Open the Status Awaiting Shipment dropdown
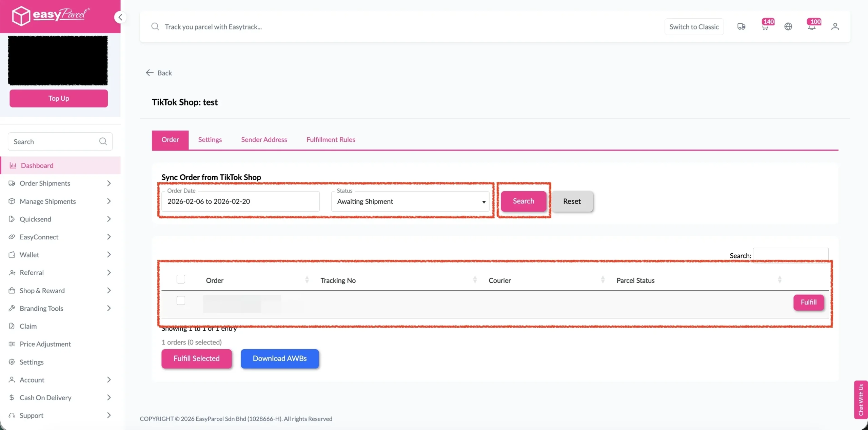This screenshot has width=868, height=430. pos(410,201)
